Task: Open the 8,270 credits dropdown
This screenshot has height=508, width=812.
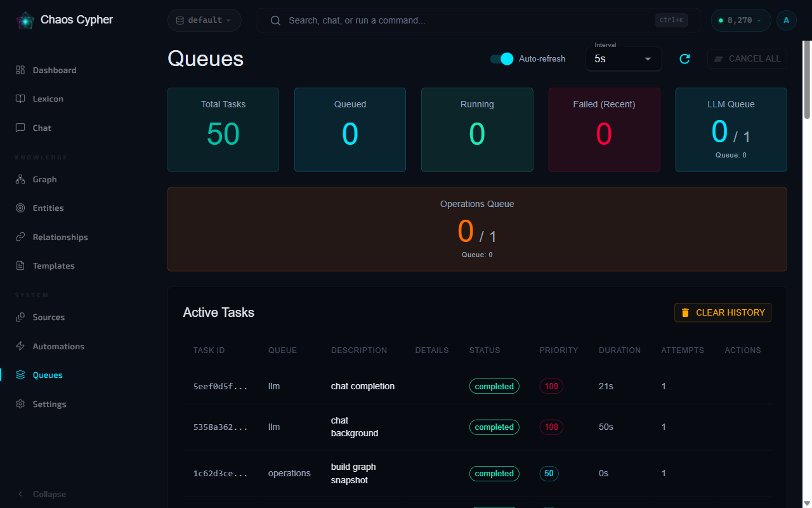Action: (x=740, y=20)
